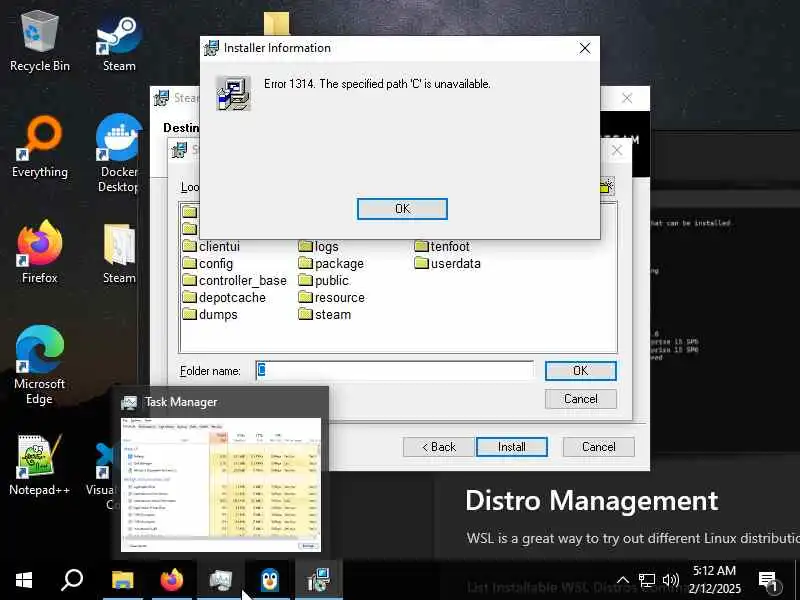Viewport: 800px width, 600px height.
Task: Select the package folder
Action: tap(331, 263)
